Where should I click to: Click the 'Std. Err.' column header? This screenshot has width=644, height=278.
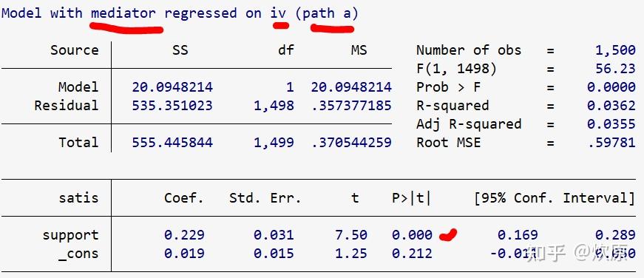(265, 198)
